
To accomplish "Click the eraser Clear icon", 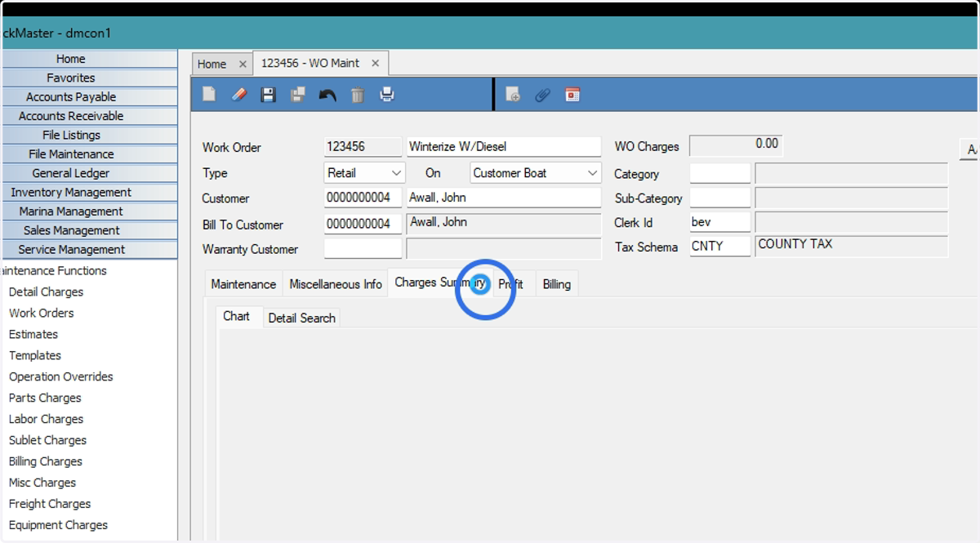I will tap(238, 95).
